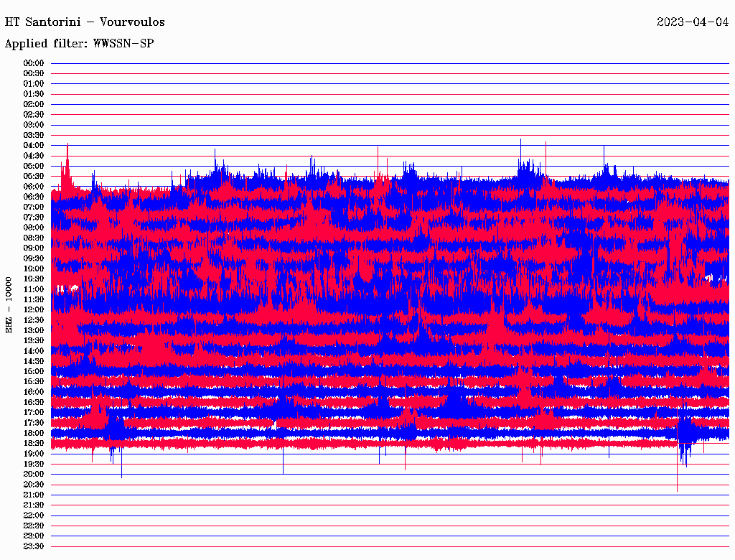Image resolution: width=735 pixels, height=560 pixels.
Task: Click the HT Santorini - Vourvoulos station title
Action: pyautogui.click(x=85, y=22)
